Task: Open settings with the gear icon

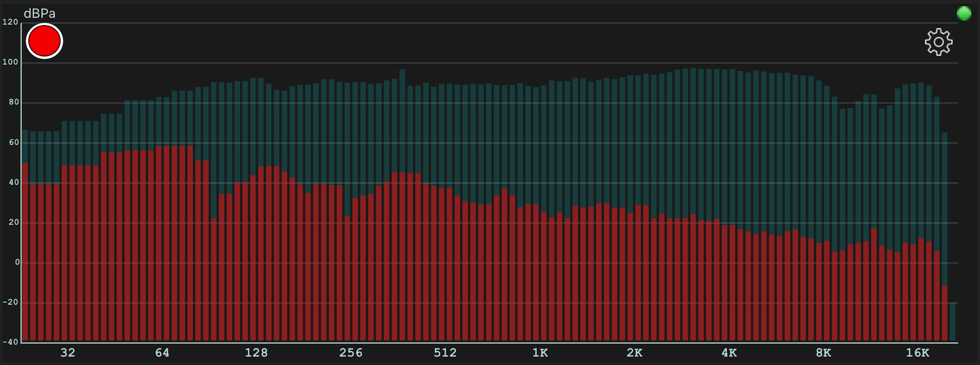Action: (x=938, y=42)
